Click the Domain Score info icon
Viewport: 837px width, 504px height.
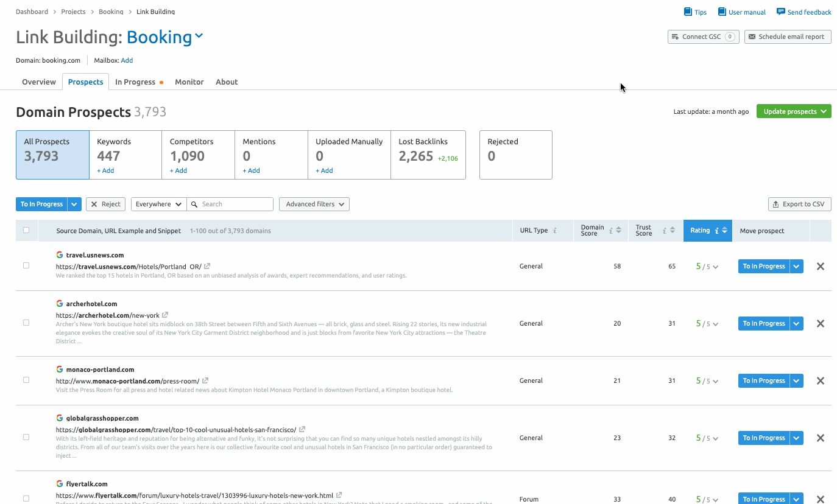click(x=611, y=231)
